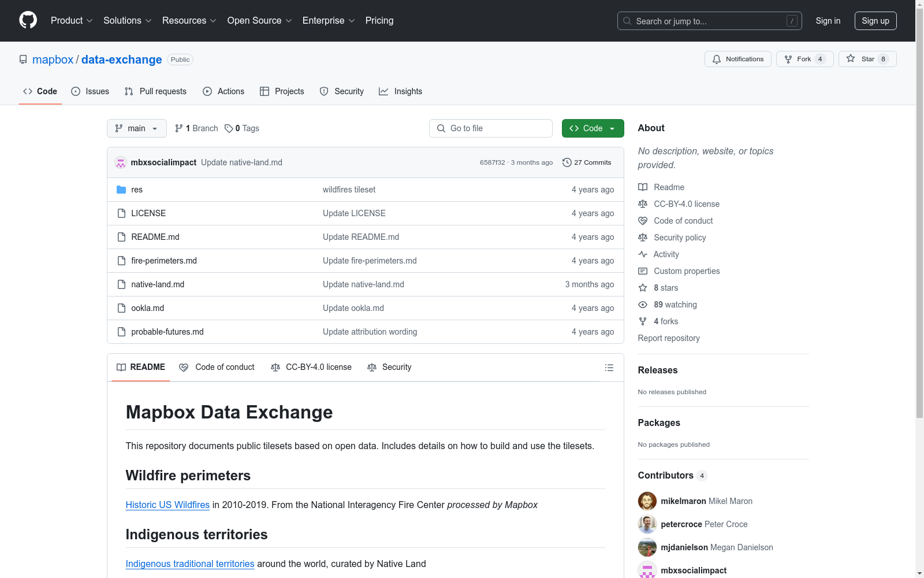This screenshot has width=924, height=578.
Task: Click the res folder icon
Action: point(121,190)
